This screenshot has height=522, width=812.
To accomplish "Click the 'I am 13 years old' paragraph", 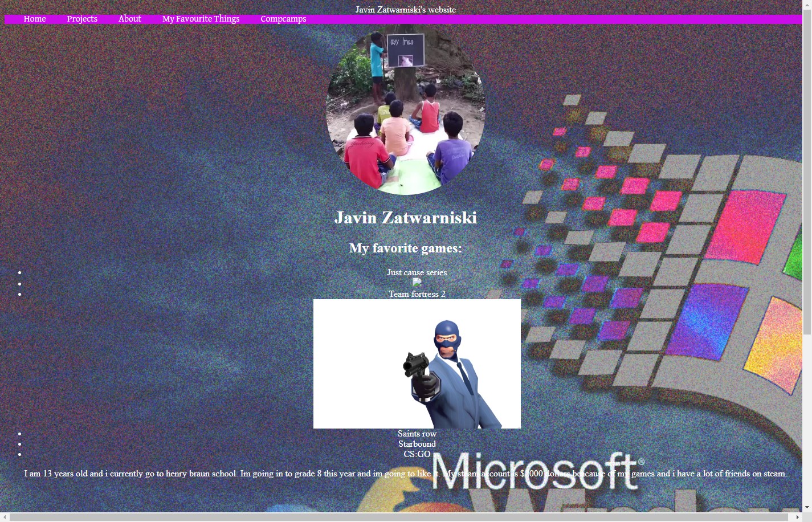I will pyautogui.click(x=406, y=474).
